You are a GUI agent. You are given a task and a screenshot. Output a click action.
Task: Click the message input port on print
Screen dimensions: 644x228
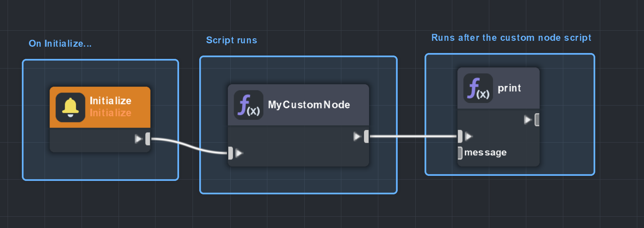coord(460,153)
